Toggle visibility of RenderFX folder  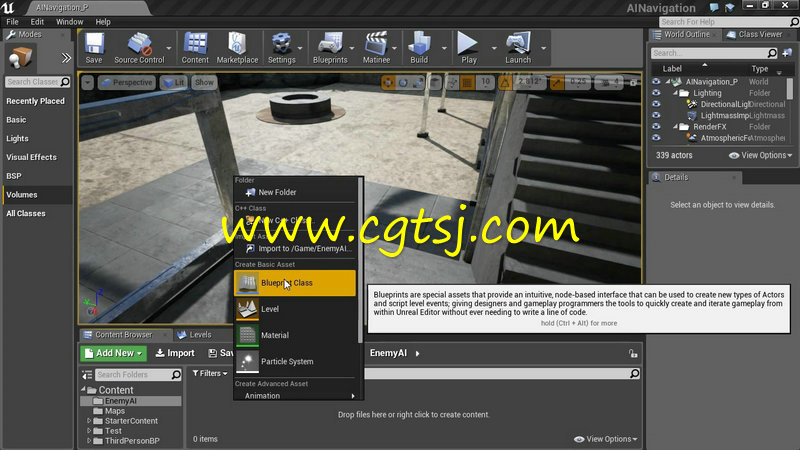coord(656,127)
